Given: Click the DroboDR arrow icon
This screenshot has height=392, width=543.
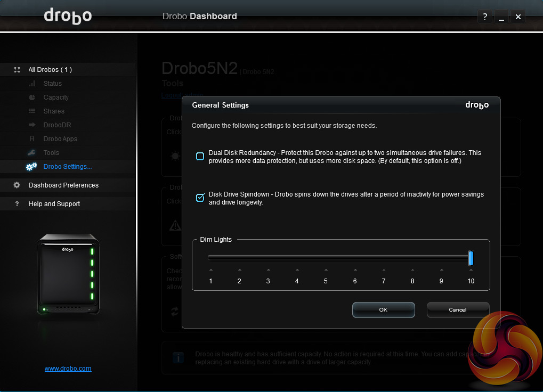Looking at the screenshot, I should [32, 125].
